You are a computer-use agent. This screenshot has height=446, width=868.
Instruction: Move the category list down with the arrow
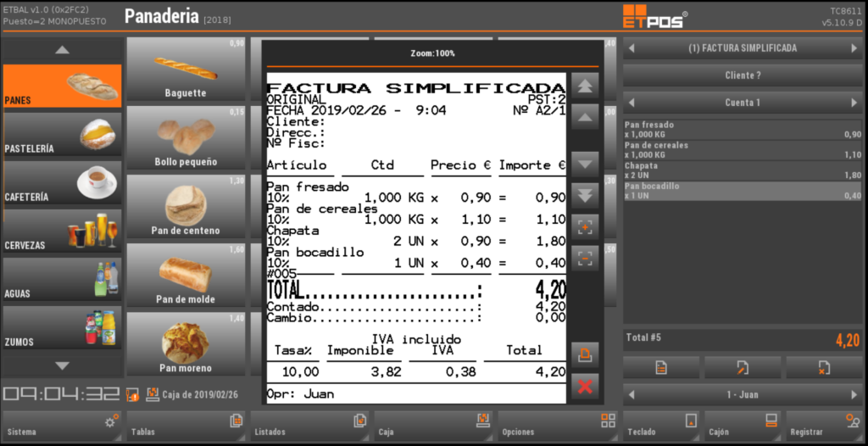click(x=62, y=365)
